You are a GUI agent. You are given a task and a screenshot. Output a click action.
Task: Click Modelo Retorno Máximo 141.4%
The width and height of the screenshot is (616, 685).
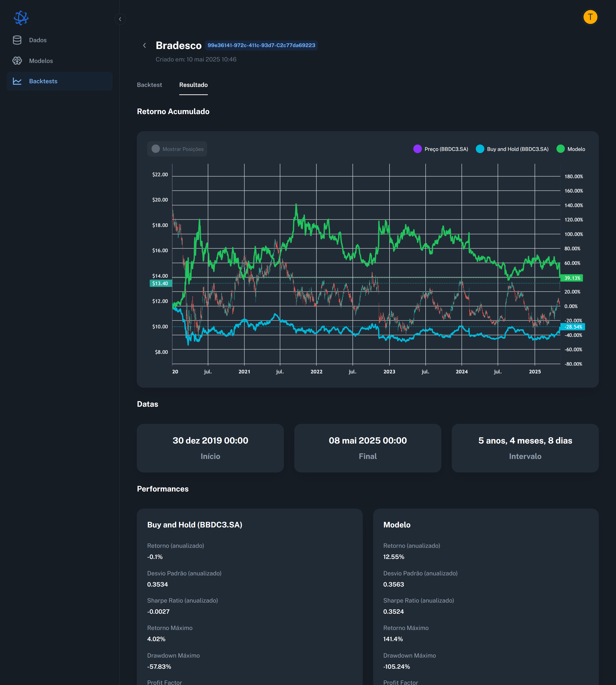pos(393,639)
